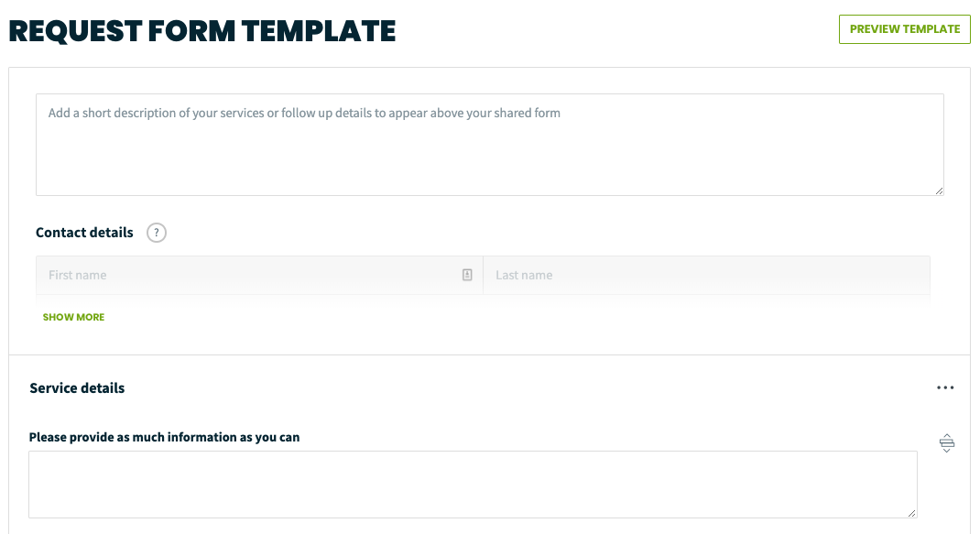The height and width of the screenshot is (534, 980).
Task: Click inside the Last name field
Action: pyautogui.click(x=705, y=274)
